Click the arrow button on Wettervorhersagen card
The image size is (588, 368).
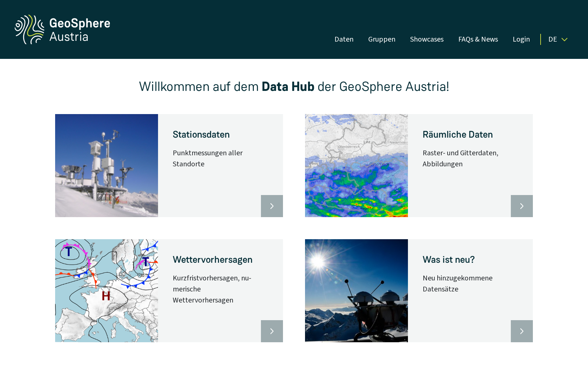272,331
